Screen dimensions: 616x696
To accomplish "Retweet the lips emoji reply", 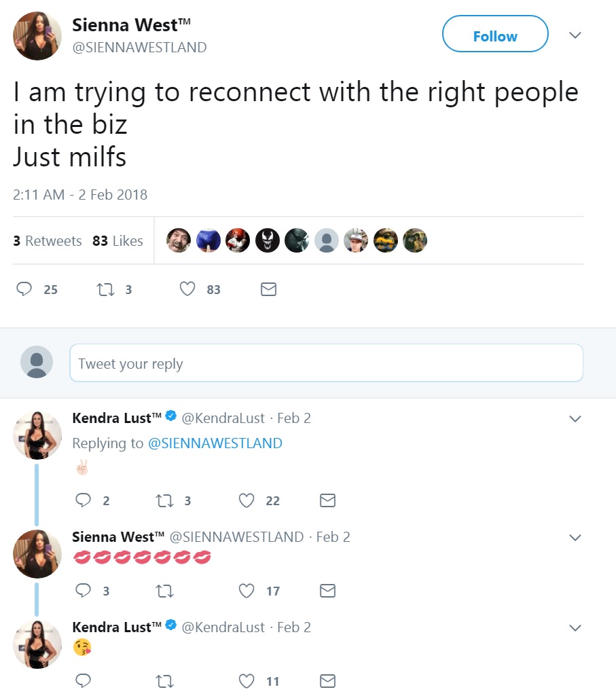I will pyautogui.click(x=164, y=591).
